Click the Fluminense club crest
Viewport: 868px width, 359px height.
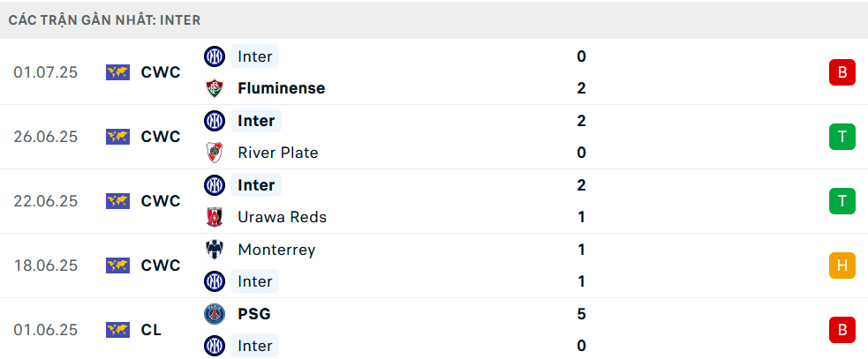215,88
